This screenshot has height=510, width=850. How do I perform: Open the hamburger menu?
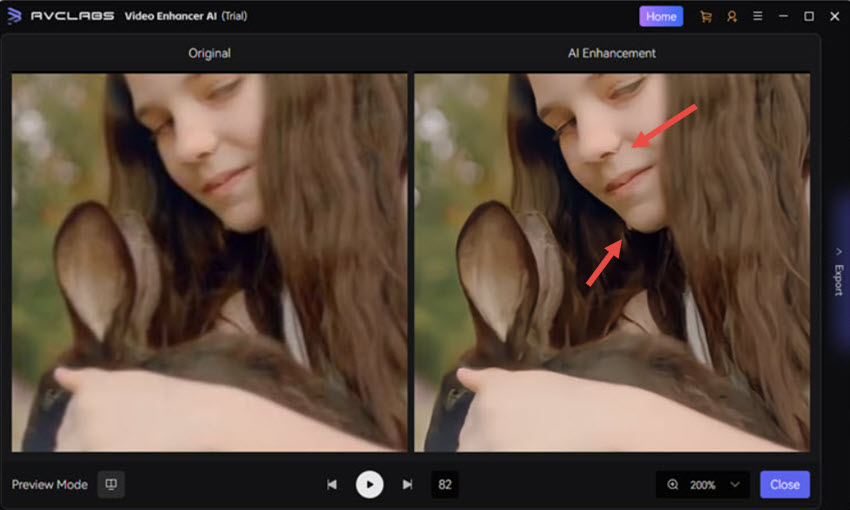pos(757,16)
